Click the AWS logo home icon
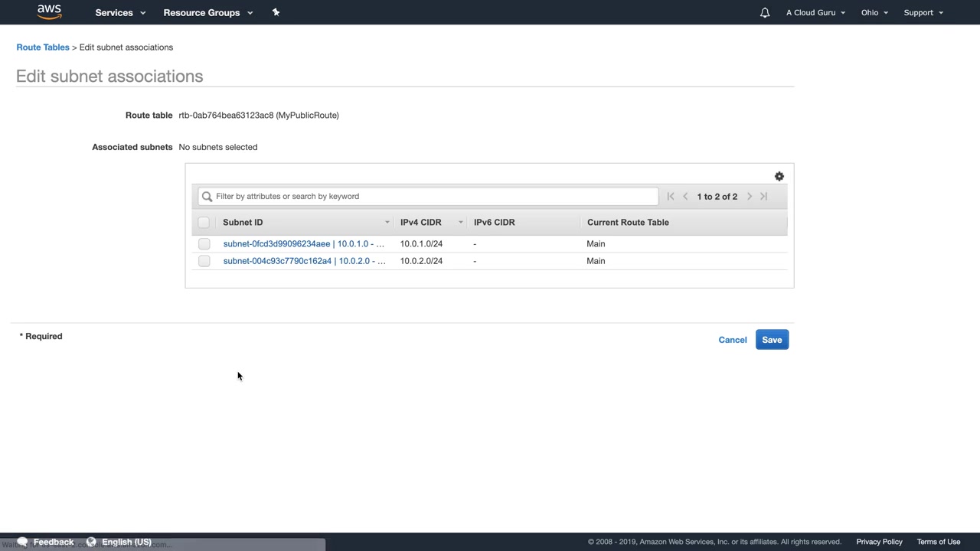Image resolution: width=980 pixels, height=551 pixels. point(49,11)
